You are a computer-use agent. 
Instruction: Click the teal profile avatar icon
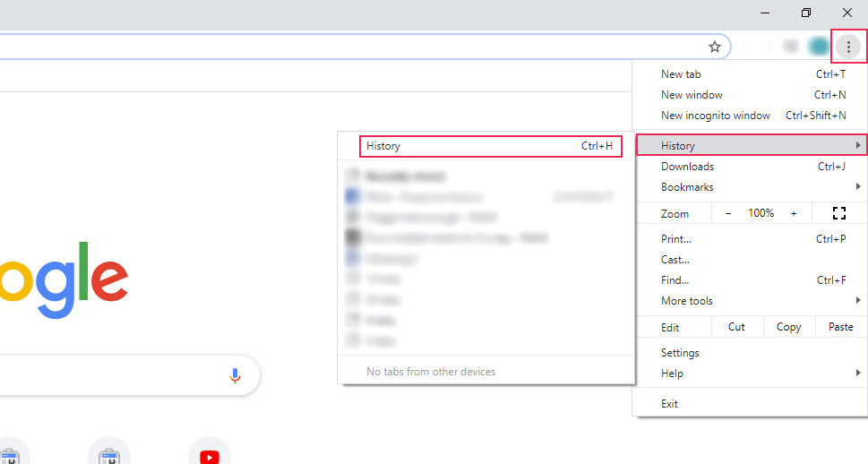[818, 47]
